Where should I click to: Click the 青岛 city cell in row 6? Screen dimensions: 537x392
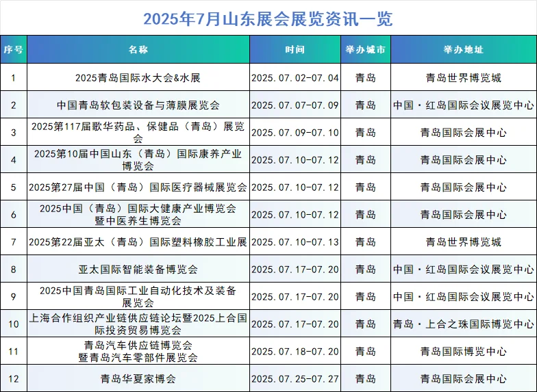(x=366, y=215)
